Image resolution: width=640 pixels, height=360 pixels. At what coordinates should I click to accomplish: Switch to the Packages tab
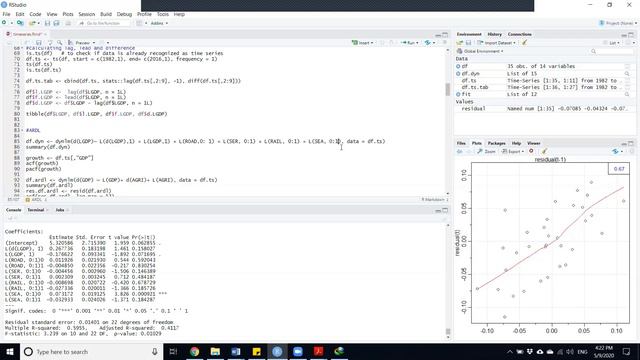496,143
